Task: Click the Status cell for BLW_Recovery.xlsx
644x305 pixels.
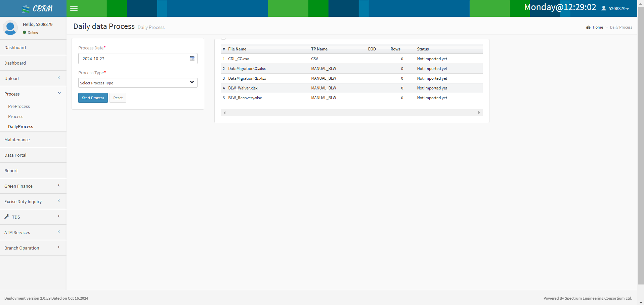Action: click(x=432, y=98)
